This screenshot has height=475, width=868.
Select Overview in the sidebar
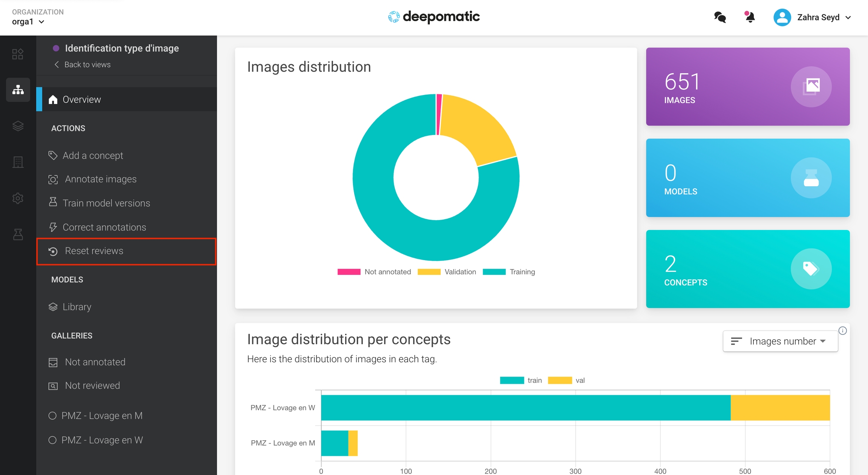[x=82, y=100]
